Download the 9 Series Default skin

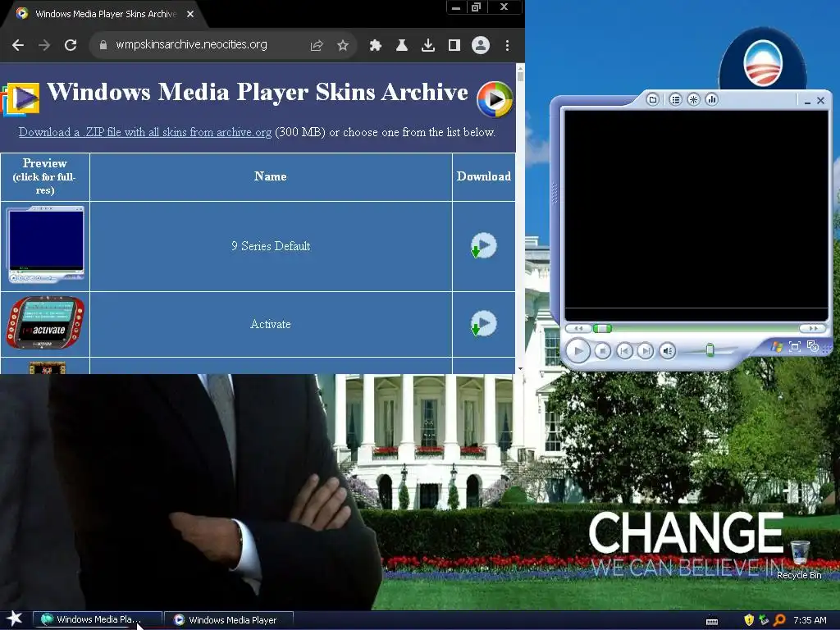[484, 245]
